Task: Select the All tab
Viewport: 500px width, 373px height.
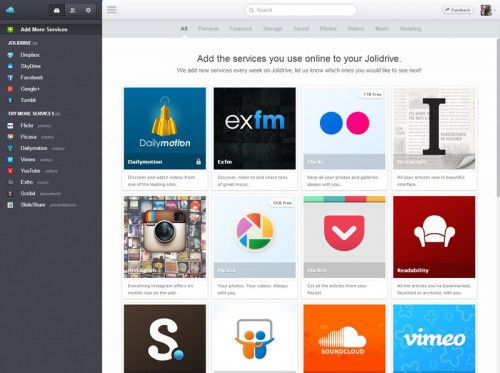Action: (184, 29)
